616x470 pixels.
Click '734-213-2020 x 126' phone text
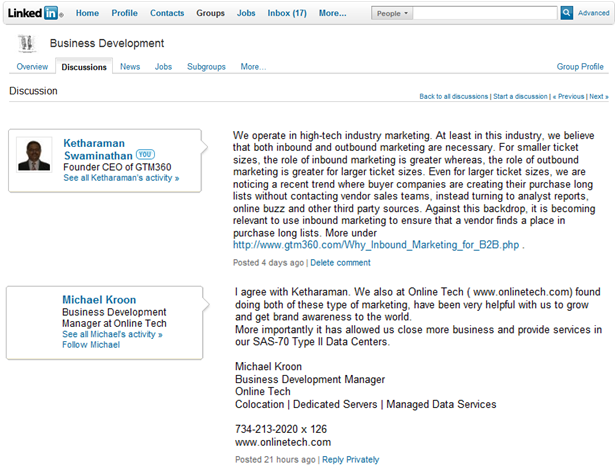click(281, 429)
